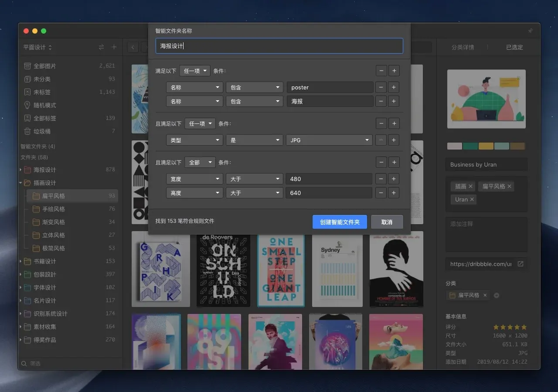Click the 创建智能文件夹 button
This screenshot has width=558, height=392.
[x=340, y=222]
